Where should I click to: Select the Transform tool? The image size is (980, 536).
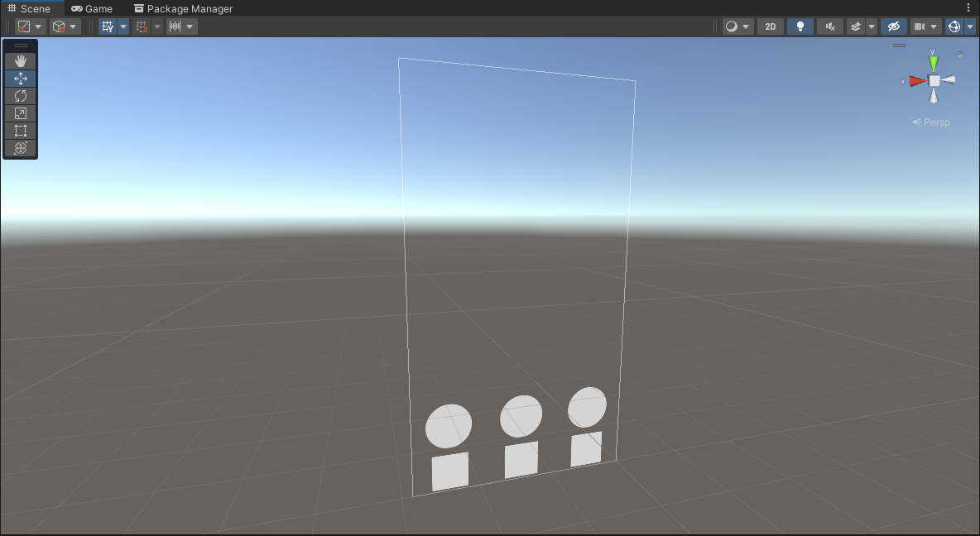click(21, 148)
